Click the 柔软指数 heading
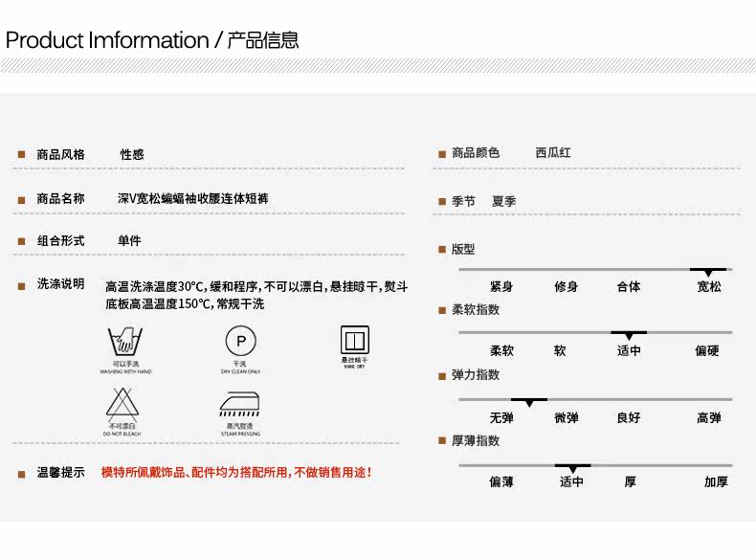The width and height of the screenshot is (756, 559). [476, 309]
